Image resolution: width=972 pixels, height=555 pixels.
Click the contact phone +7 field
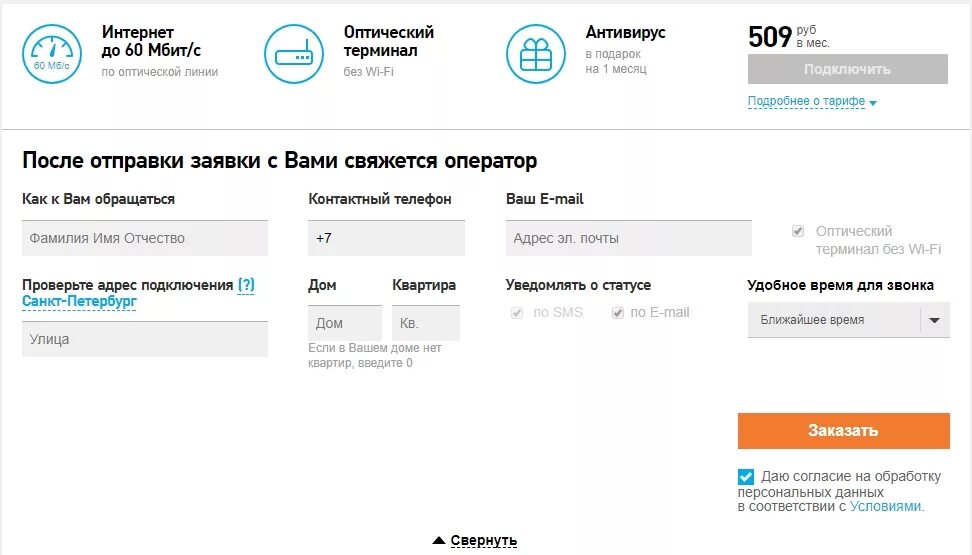click(386, 238)
